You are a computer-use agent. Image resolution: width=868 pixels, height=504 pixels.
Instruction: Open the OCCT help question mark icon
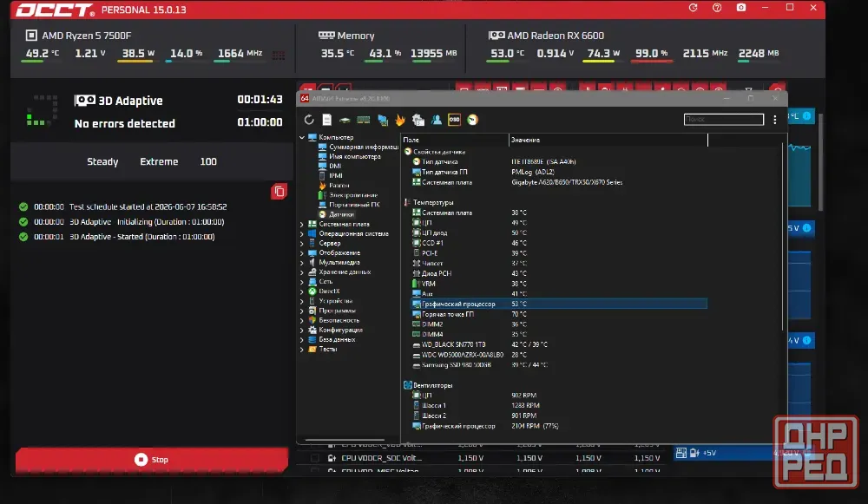point(717,8)
